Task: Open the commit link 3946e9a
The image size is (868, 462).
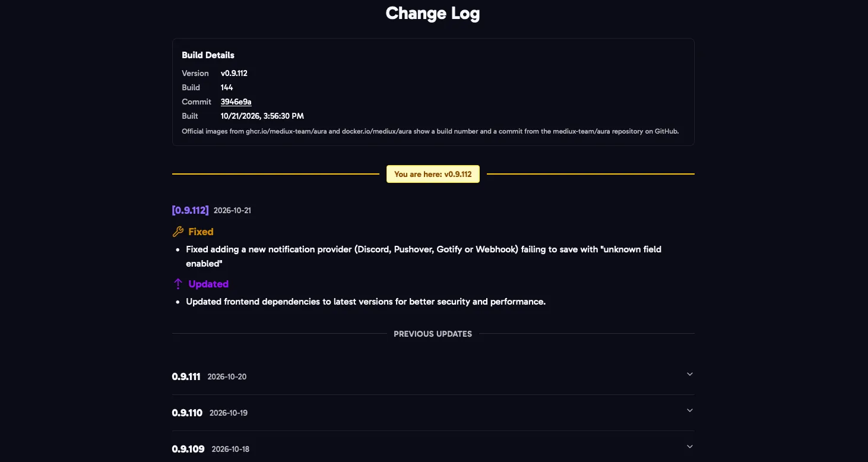Action: (x=236, y=102)
